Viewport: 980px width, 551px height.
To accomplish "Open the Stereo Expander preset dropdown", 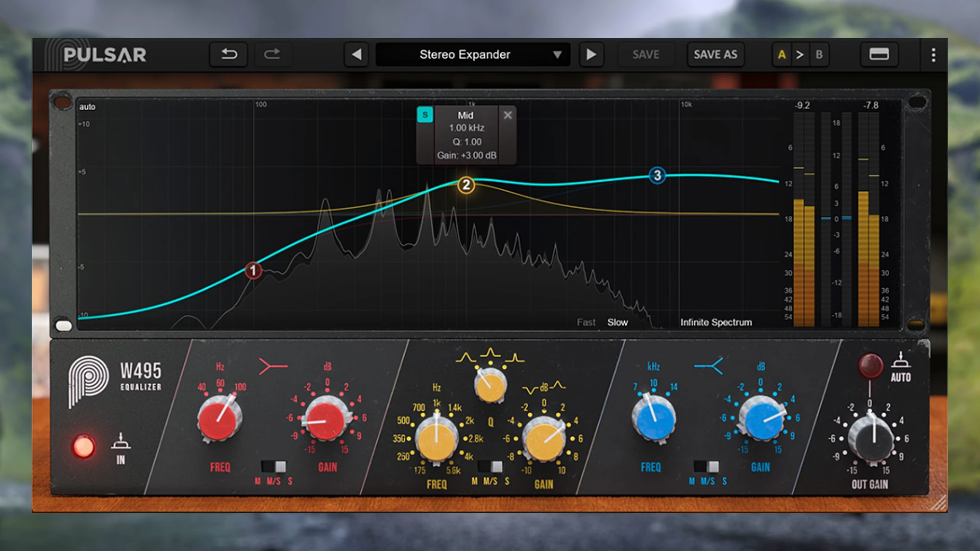I will coord(473,54).
